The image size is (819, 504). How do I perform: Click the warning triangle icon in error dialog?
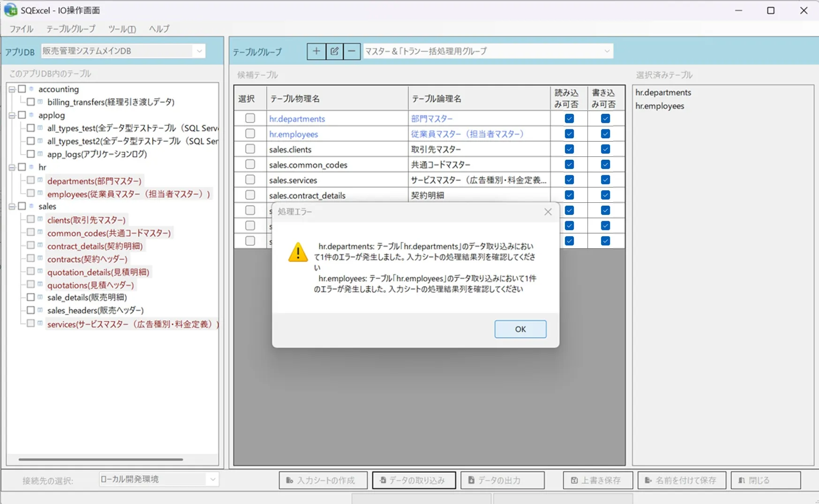(x=298, y=252)
